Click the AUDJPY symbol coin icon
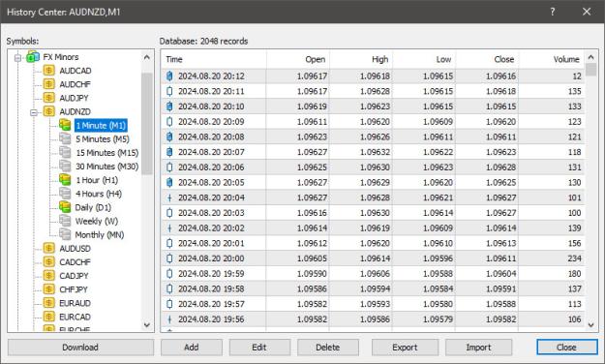This screenshot has height=364, width=605. click(49, 98)
